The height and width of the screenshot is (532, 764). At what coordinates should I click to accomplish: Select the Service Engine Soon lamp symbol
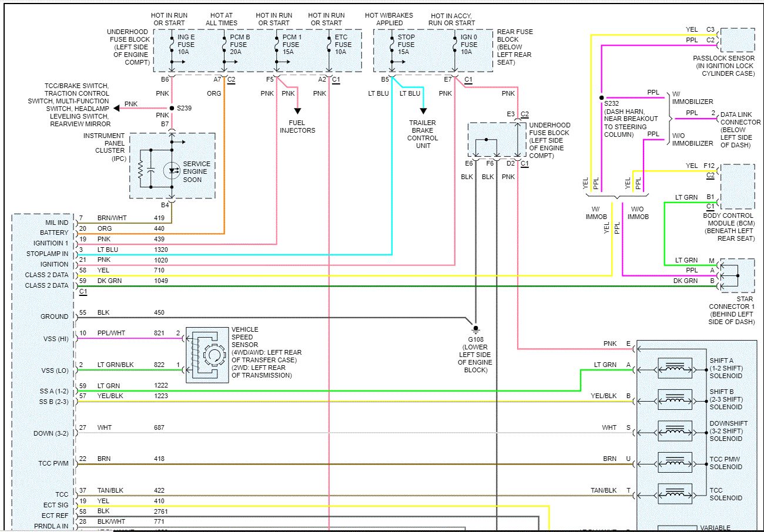tap(172, 171)
